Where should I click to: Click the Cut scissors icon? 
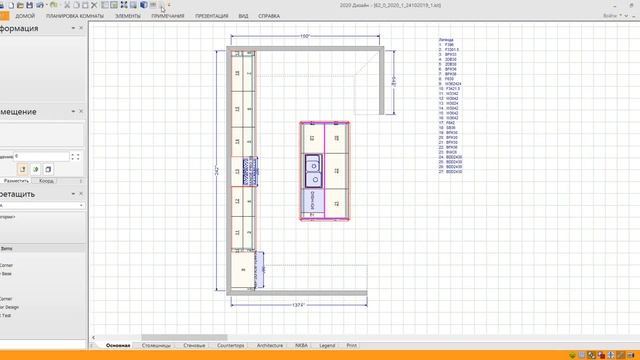(x=67, y=5)
